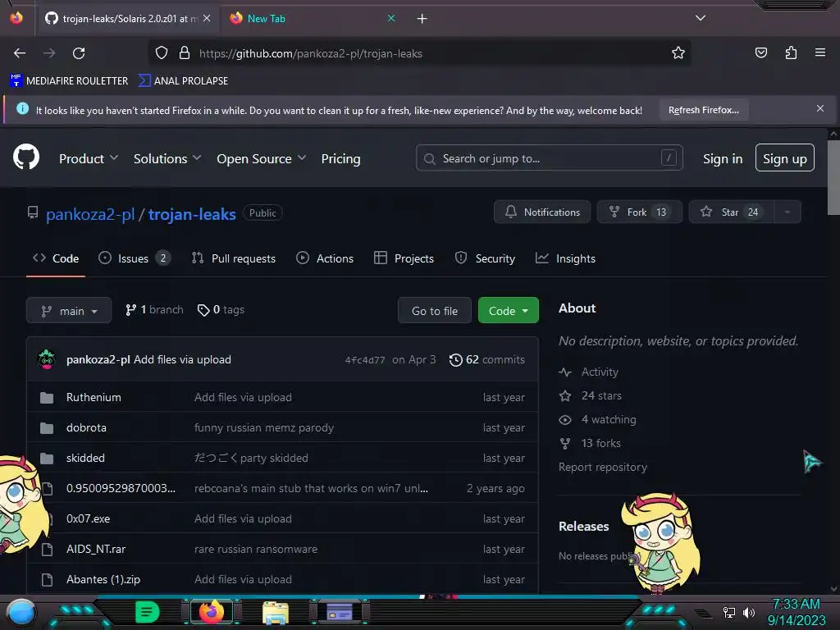Open the Pricing page
840x630 pixels.
pos(340,158)
